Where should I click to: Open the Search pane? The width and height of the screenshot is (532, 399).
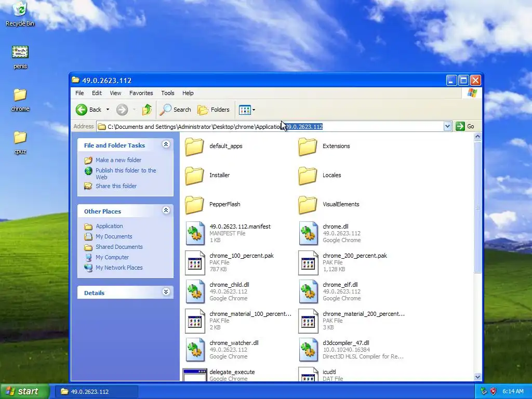pos(176,110)
